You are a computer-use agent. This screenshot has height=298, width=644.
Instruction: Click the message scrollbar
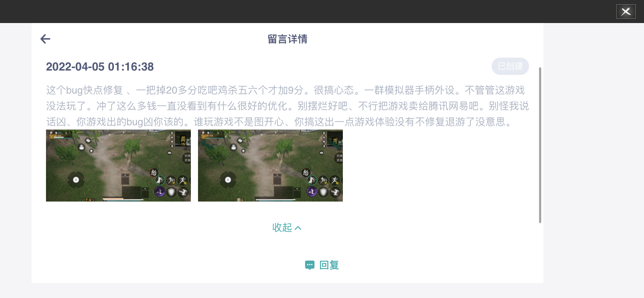click(x=540, y=145)
